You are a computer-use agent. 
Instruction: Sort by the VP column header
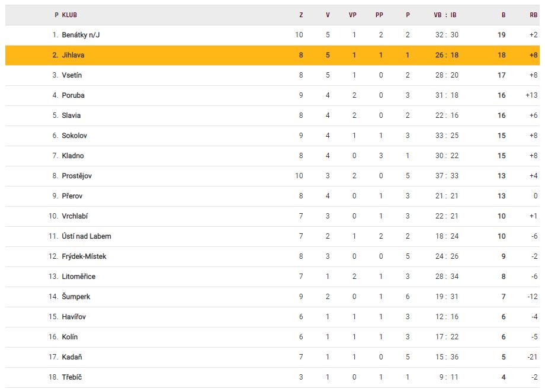pos(352,15)
